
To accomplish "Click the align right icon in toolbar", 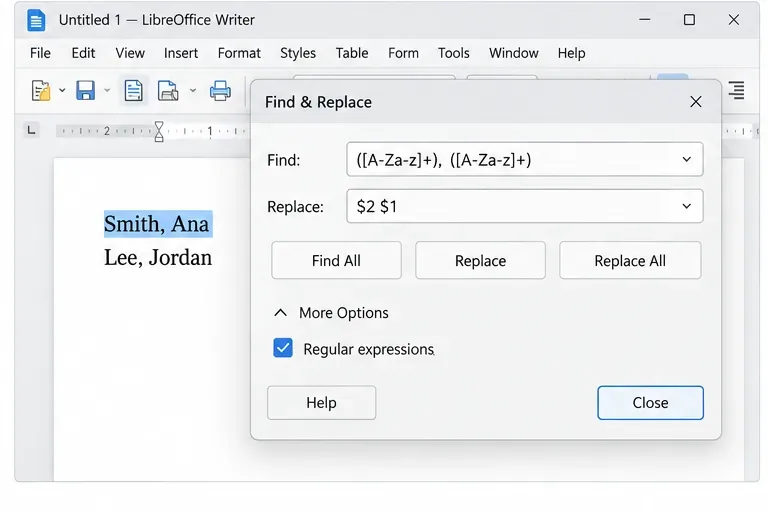I will click(x=736, y=90).
